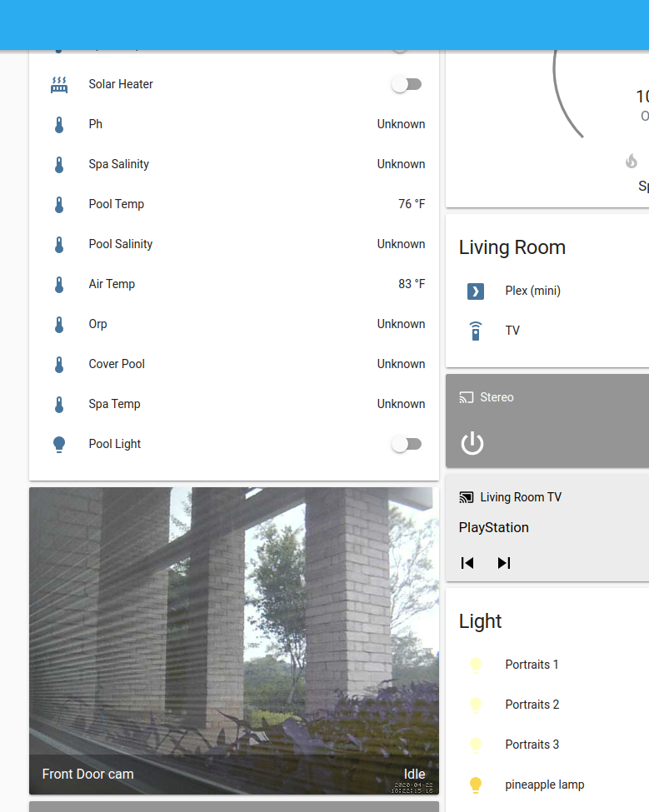649x812 pixels.
Task: Click the TV remote control icon
Action: 476,331
